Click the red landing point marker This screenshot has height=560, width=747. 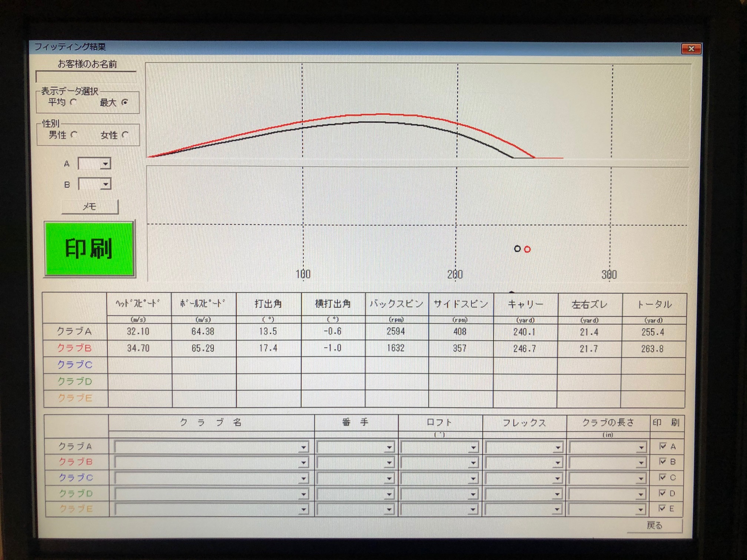527,249
